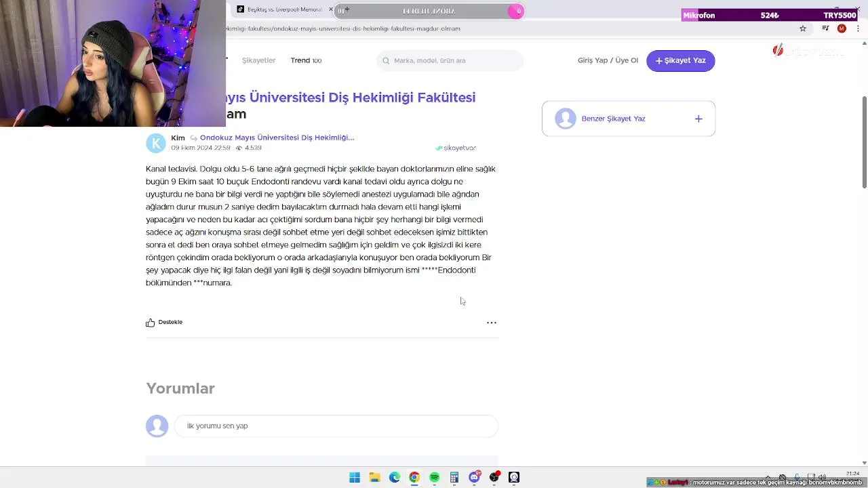Open the Trend 100 menu item
This screenshot has height=488, width=868.
click(x=306, y=60)
